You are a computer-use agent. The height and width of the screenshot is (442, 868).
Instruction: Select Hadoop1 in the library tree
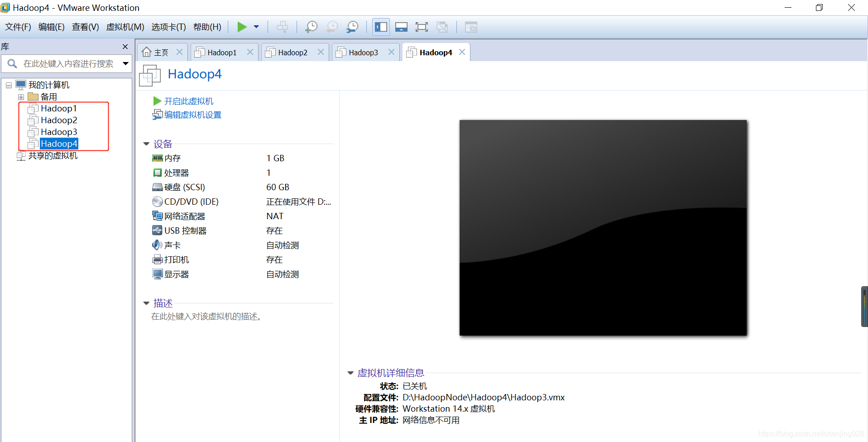[x=59, y=108]
